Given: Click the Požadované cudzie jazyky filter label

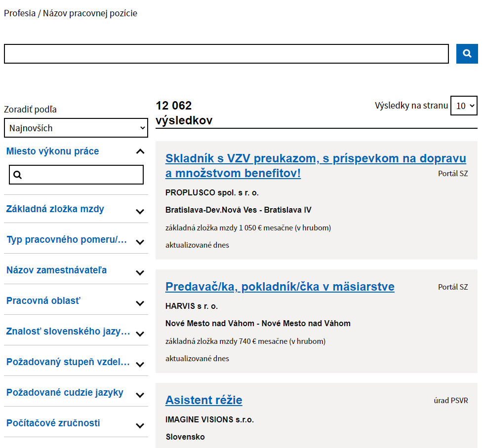Looking at the screenshot, I should [65, 392].
